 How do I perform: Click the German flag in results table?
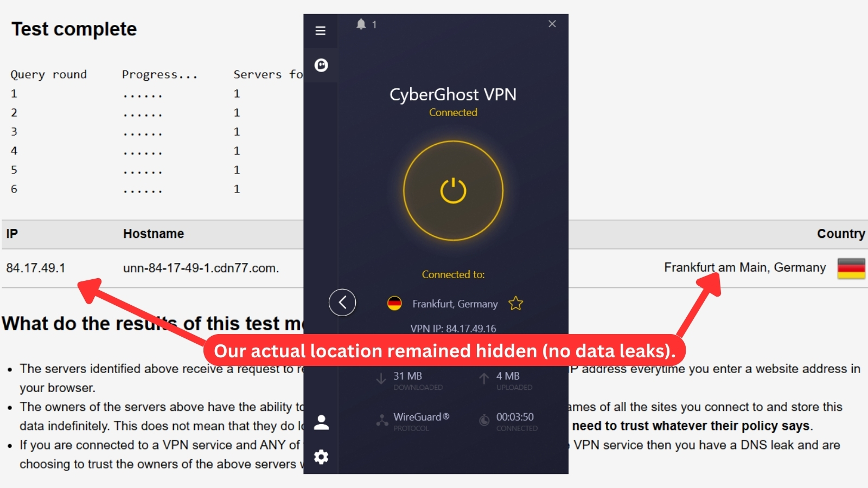point(851,268)
